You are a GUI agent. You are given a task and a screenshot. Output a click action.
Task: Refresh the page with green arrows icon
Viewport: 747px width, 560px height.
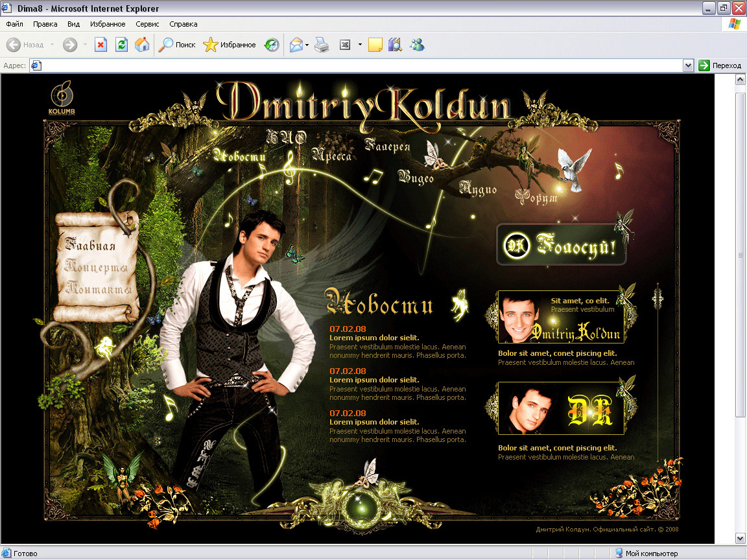click(121, 45)
